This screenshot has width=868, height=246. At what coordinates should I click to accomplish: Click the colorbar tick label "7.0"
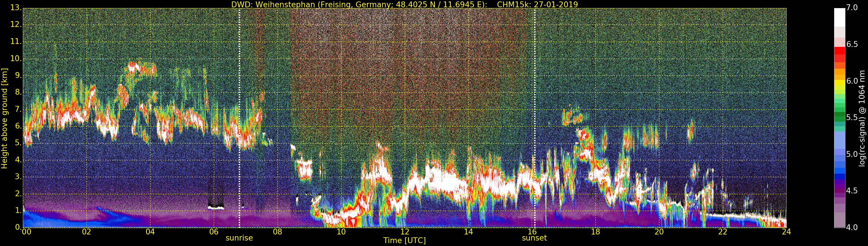coord(852,8)
